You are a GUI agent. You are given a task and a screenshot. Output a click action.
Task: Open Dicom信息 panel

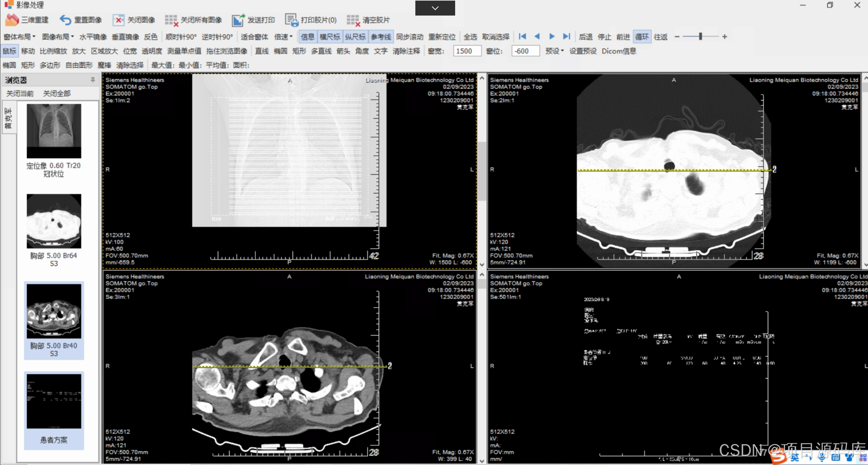tap(619, 51)
